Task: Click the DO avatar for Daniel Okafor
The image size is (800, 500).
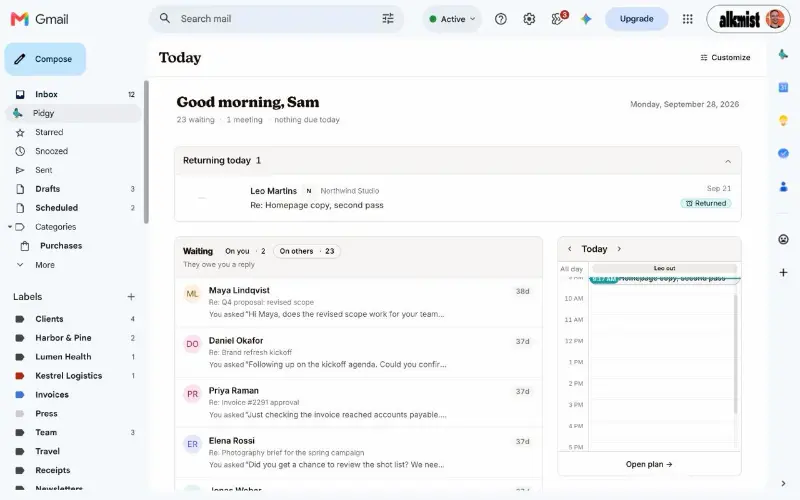Action: click(x=192, y=344)
